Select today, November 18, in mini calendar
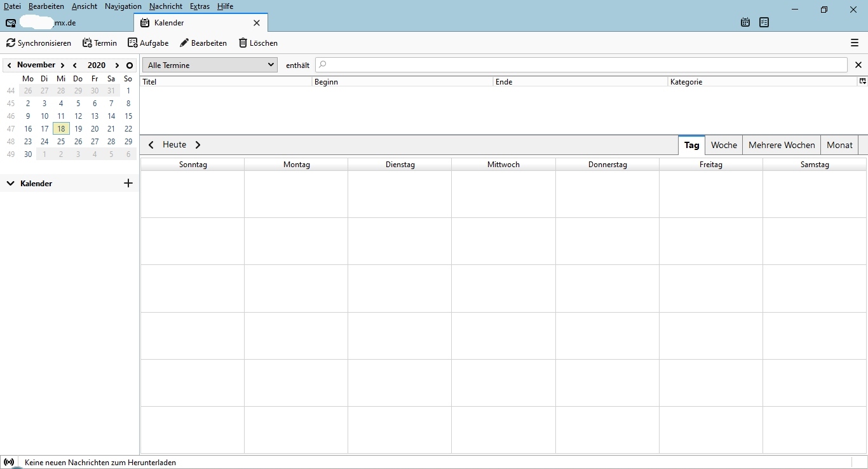This screenshot has height=469, width=868. point(61,129)
